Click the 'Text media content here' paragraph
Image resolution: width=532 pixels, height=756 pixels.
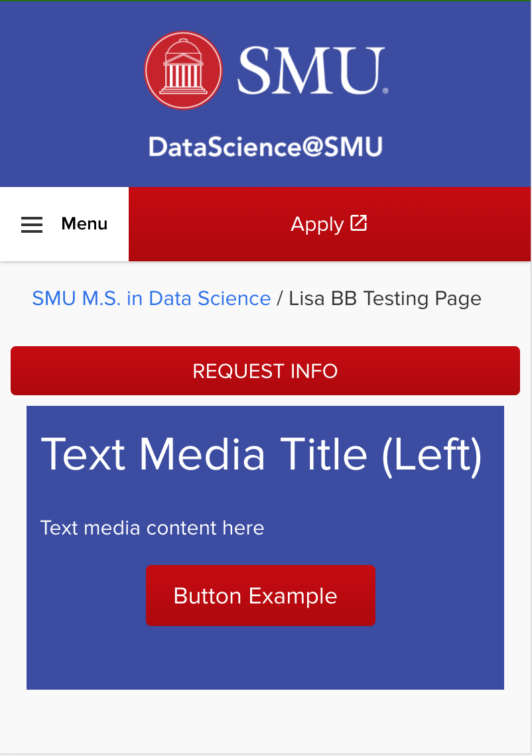pos(153,528)
